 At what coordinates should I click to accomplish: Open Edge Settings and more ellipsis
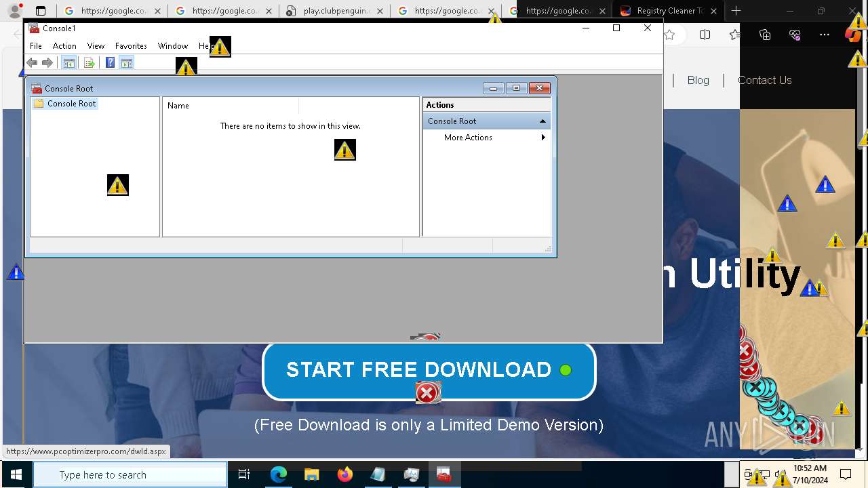(825, 35)
